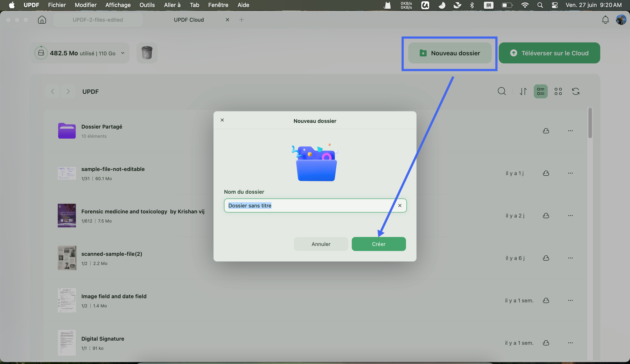Click cloud status icon for Dossier Partagé
Screen dimensions: 630x364
pos(546,131)
